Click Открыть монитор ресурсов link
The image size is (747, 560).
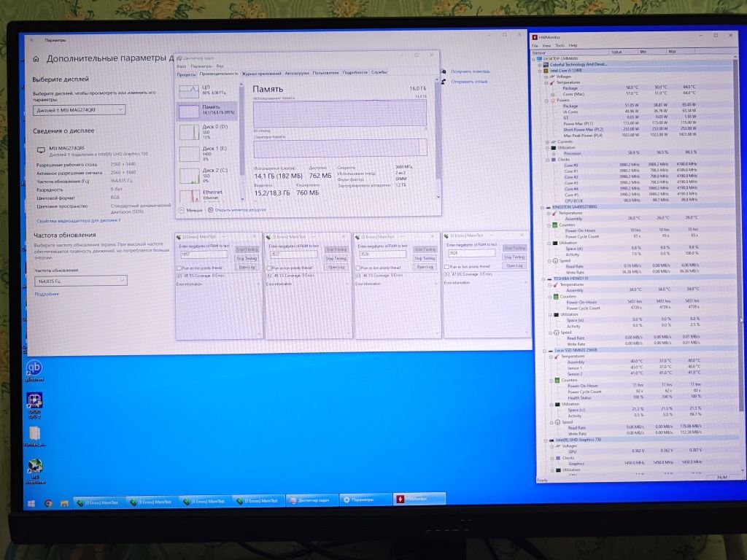point(240,210)
